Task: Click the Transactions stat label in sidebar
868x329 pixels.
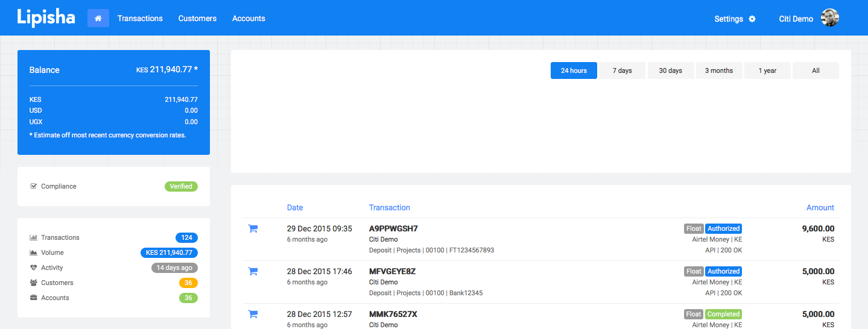Action: [x=60, y=237]
